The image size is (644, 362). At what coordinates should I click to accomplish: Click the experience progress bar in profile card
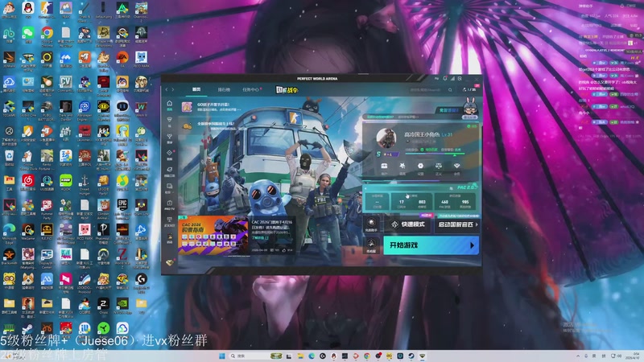[435, 154]
